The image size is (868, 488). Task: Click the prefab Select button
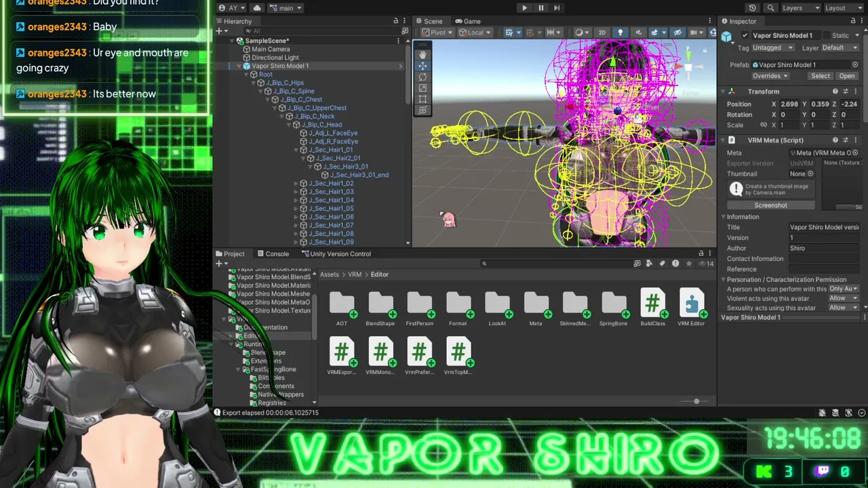821,76
